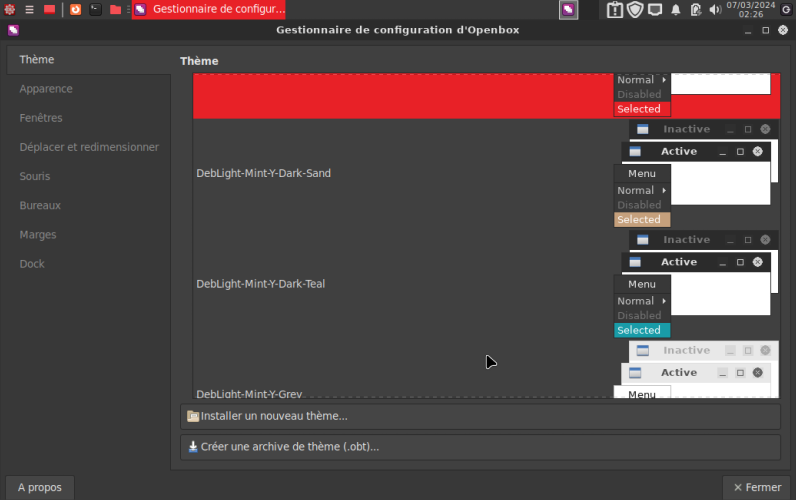This screenshot has width=796, height=500.
Task: Open the A propos dialog
Action: tap(40, 487)
